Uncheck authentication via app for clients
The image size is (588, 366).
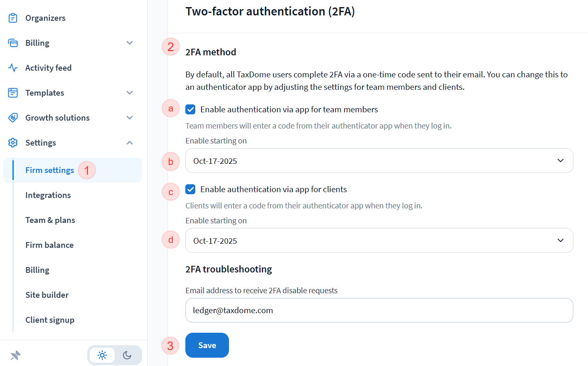pos(190,189)
